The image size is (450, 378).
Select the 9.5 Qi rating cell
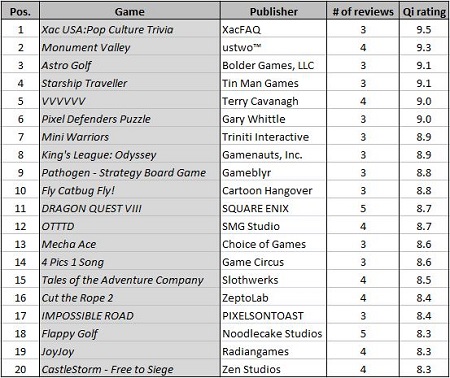point(424,29)
